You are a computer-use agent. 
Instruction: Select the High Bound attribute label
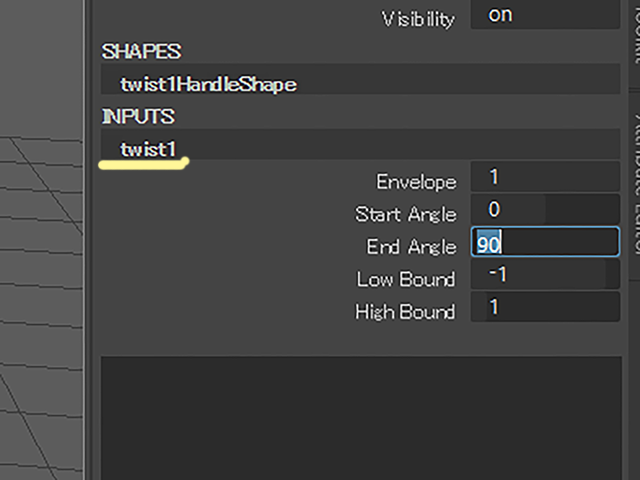point(404,312)
